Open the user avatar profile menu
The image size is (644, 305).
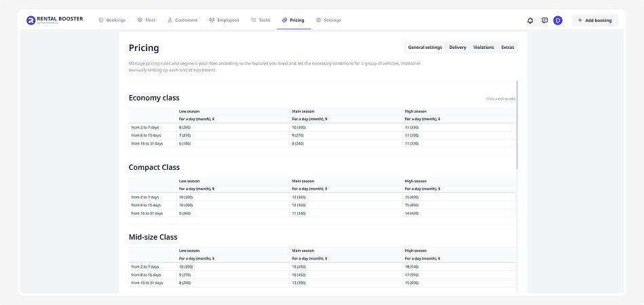[x=558, y=20]
